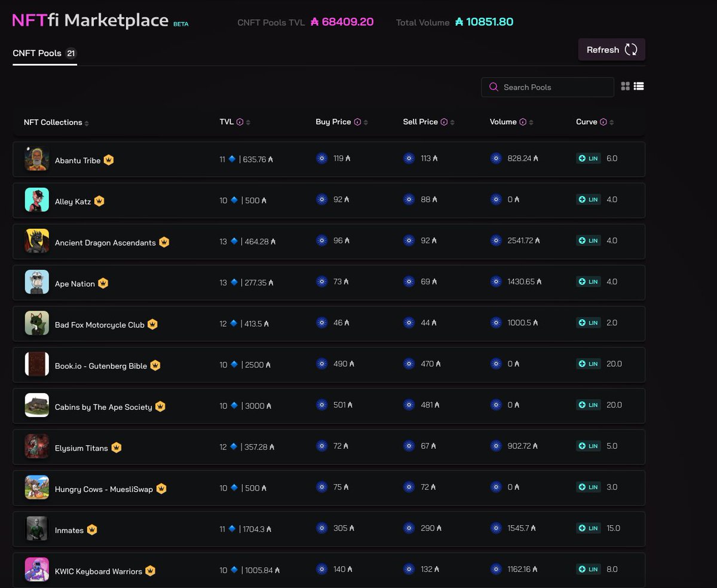Open KWIC Keyboard Warriors thumbnail
The height and width of the screenshot is (588, 717).
pyautogui.click(x=37, y=569)
